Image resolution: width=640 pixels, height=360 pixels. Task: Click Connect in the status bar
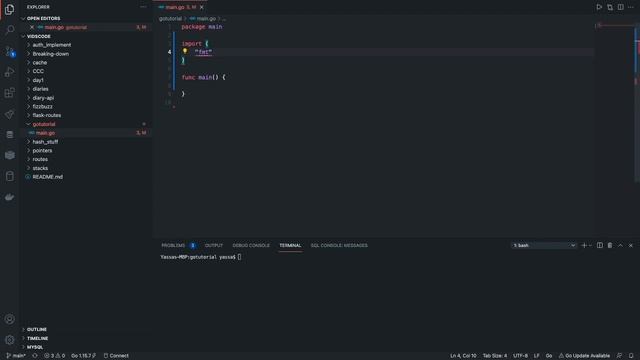tap(116, 356)
